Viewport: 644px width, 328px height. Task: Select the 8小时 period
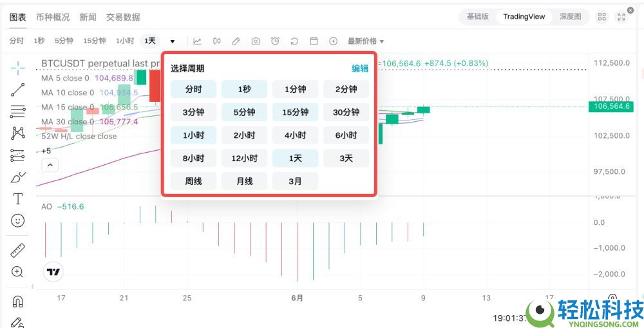point(193,159)
